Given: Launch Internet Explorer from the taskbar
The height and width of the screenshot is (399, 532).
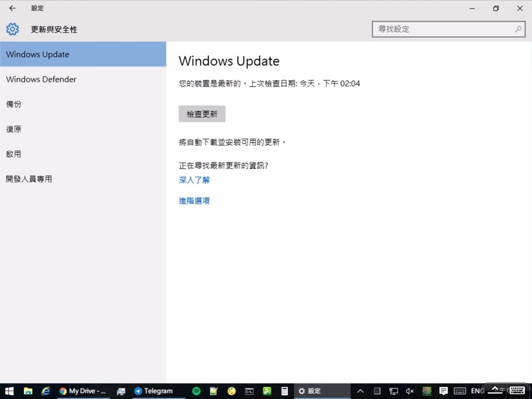Looking at the screenshot, I should click(x=46, y=391).
